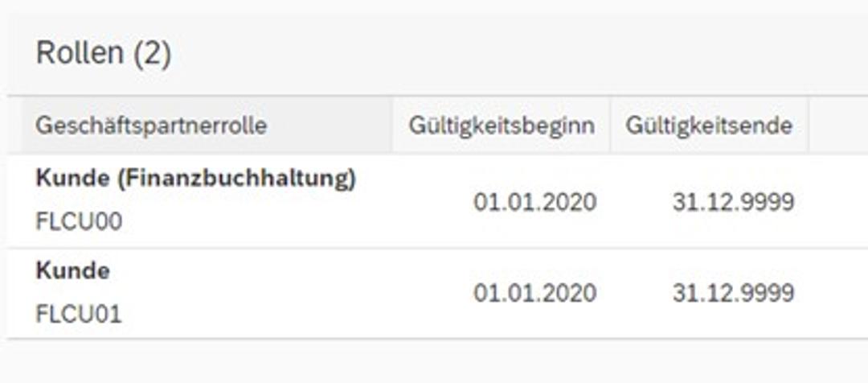Click the 01.01.2020 start date for FLCU00
The width and height of the screenshot is (868, 383).
[x=534, y=202]
